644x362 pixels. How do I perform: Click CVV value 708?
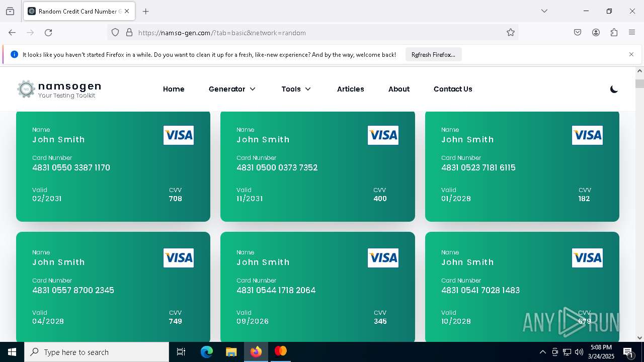(176, 199)
